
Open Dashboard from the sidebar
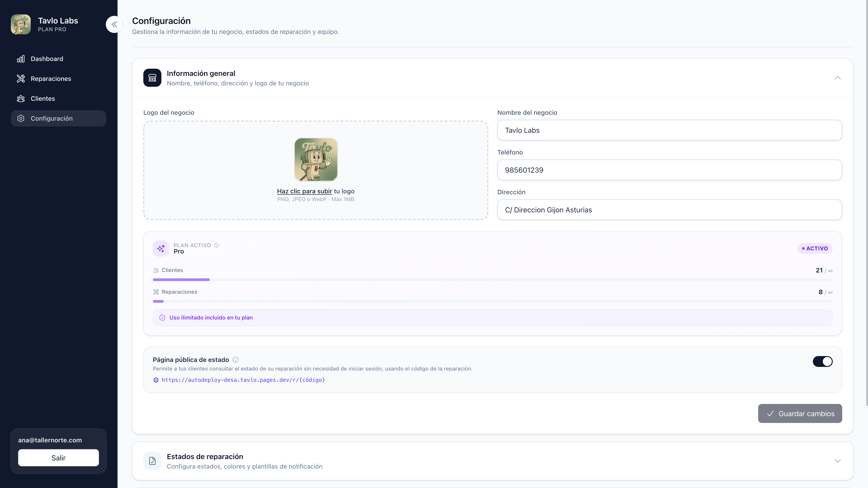(47, 59)
